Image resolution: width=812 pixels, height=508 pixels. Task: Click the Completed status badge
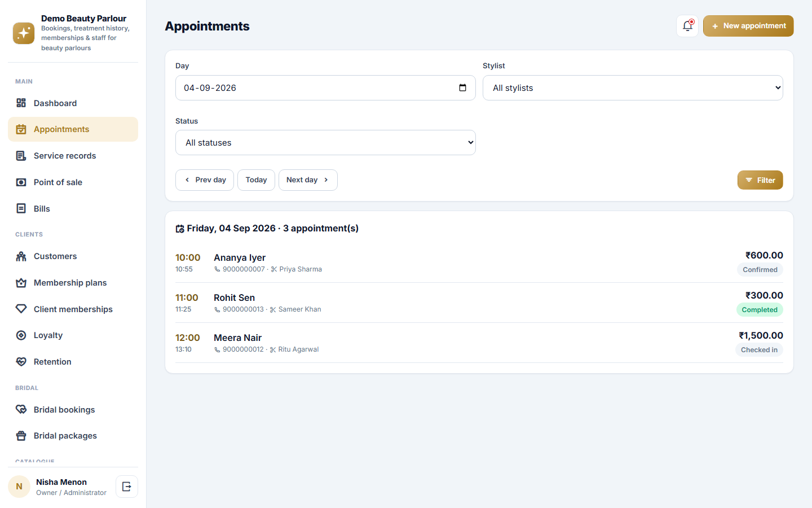click(x=760, y=310)
